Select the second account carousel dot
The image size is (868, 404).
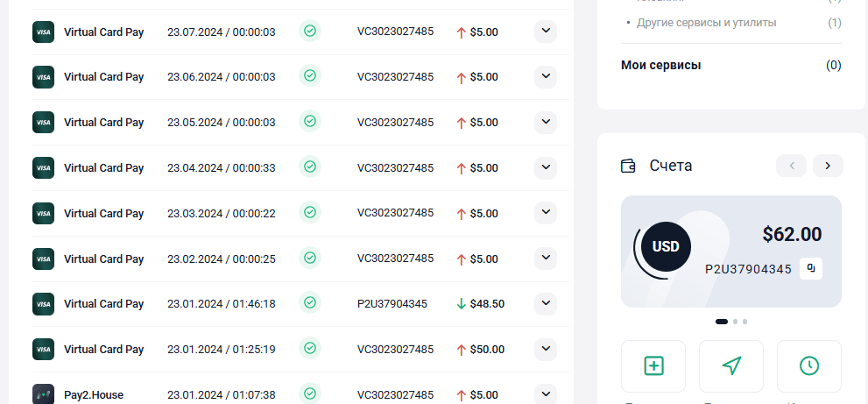click(x=735, y=322)
